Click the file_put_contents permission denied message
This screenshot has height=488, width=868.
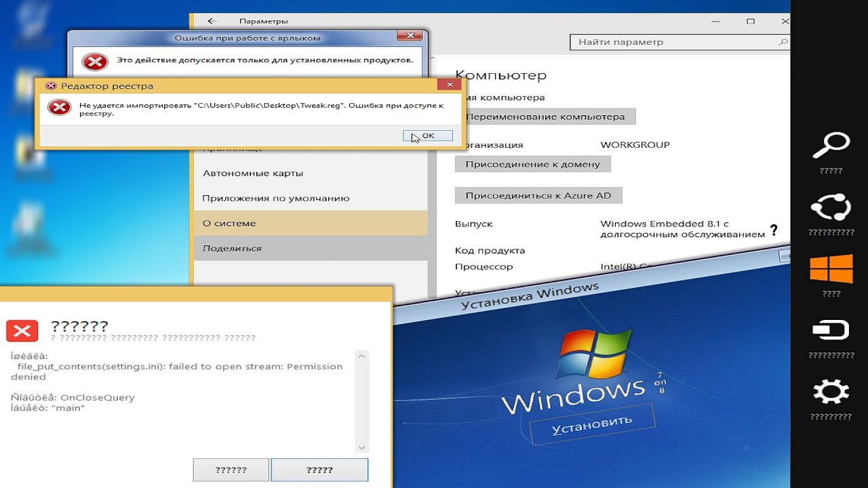coord(177,371)
